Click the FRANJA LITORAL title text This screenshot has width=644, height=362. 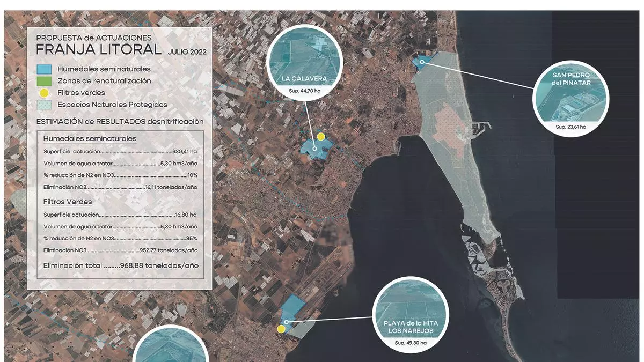point(98,50)
